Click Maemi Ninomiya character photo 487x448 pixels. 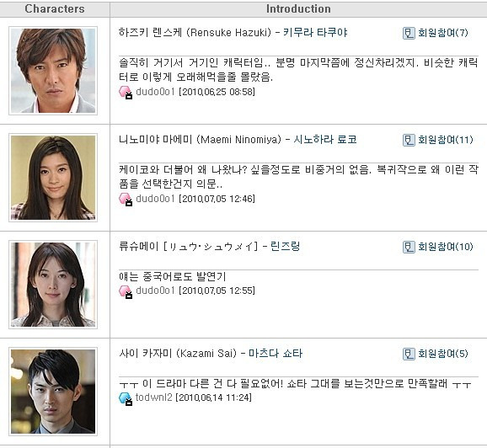[53, 178]
